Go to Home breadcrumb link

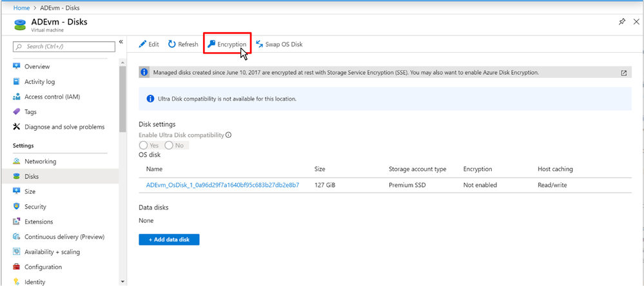click(21, 8)
